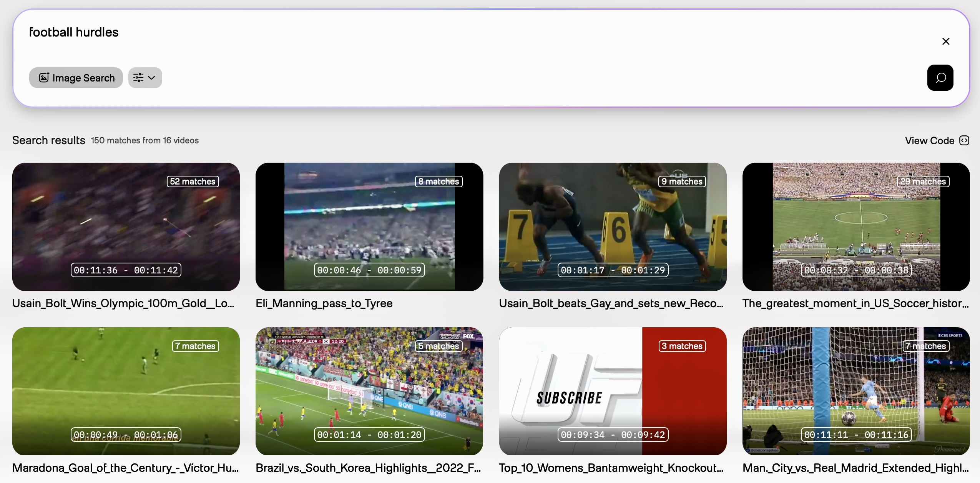Viewport: 980px width, 483px height.
Task: Click the 00:00:46 - 00:00:59 timestamp label
Action: (x=369, y=270)
